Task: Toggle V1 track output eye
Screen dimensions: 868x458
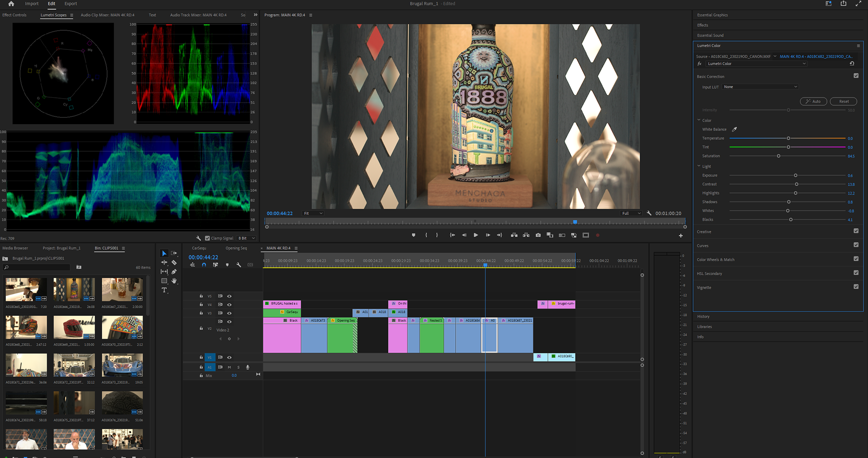Action: point(229,358)
